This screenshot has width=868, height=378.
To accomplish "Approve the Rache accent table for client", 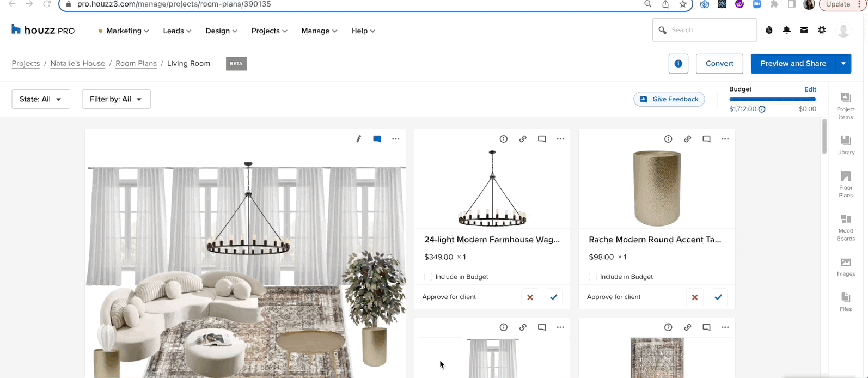I will coord(718,297).
